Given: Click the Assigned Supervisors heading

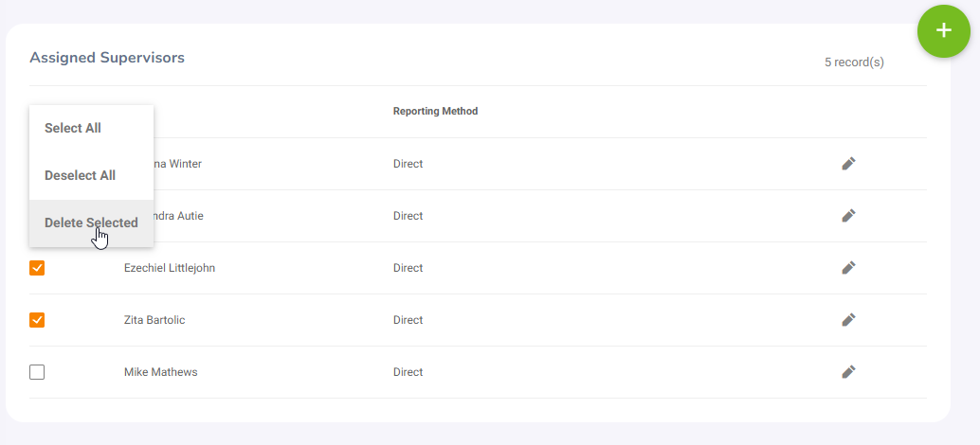Looking at the screenshot, I should click(107, 58).
